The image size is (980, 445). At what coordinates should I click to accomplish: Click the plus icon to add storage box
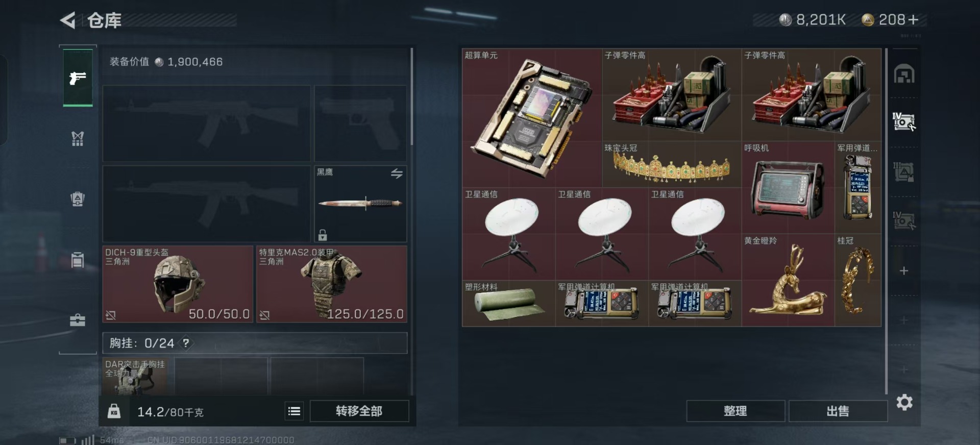(904, 271)
